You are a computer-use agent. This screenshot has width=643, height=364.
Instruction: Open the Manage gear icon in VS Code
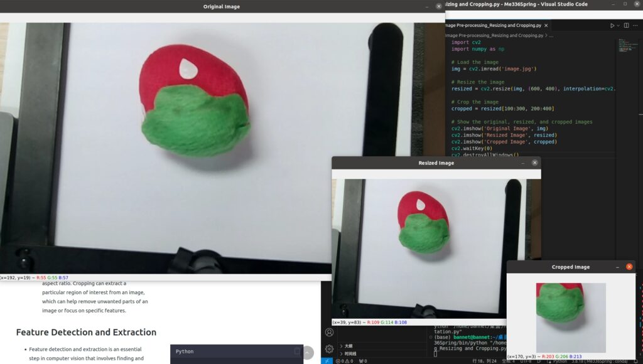(x=329, y=349)
